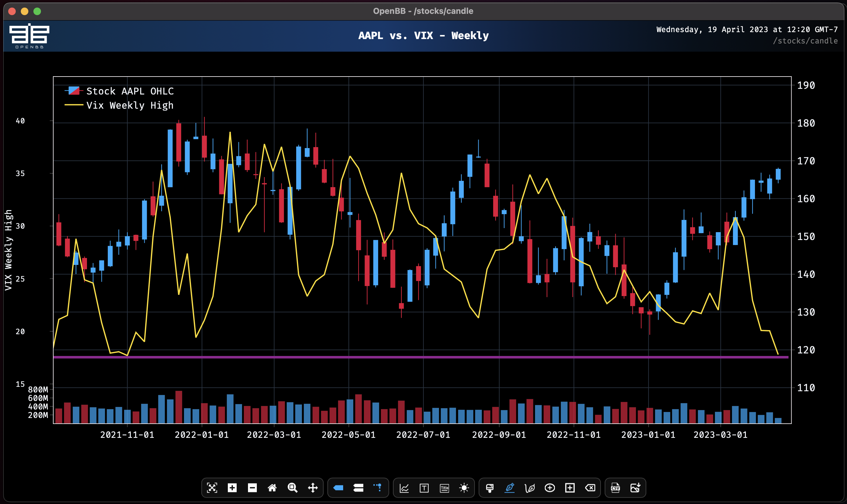Click the green fullscreen window button

click(37, 11)
